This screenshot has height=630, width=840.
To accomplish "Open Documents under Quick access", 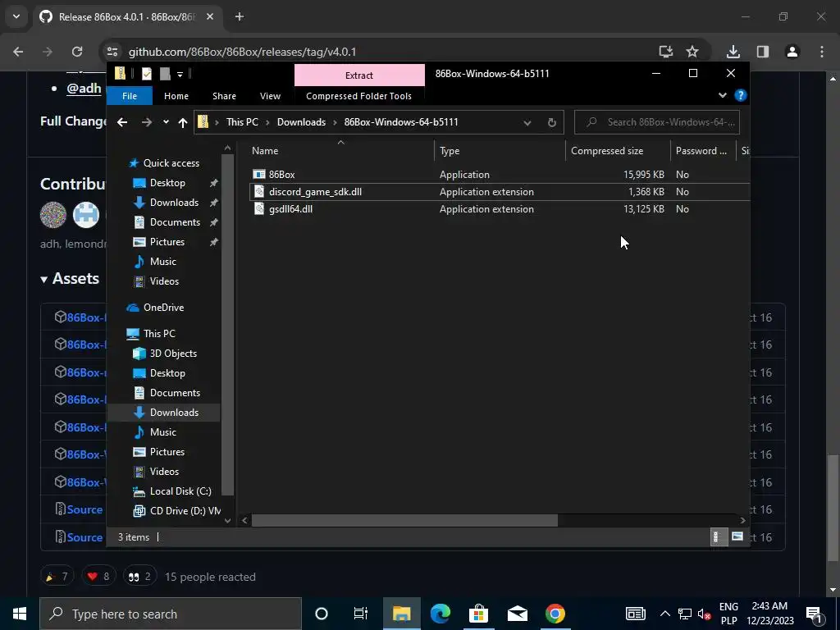I will coord(175,222).
